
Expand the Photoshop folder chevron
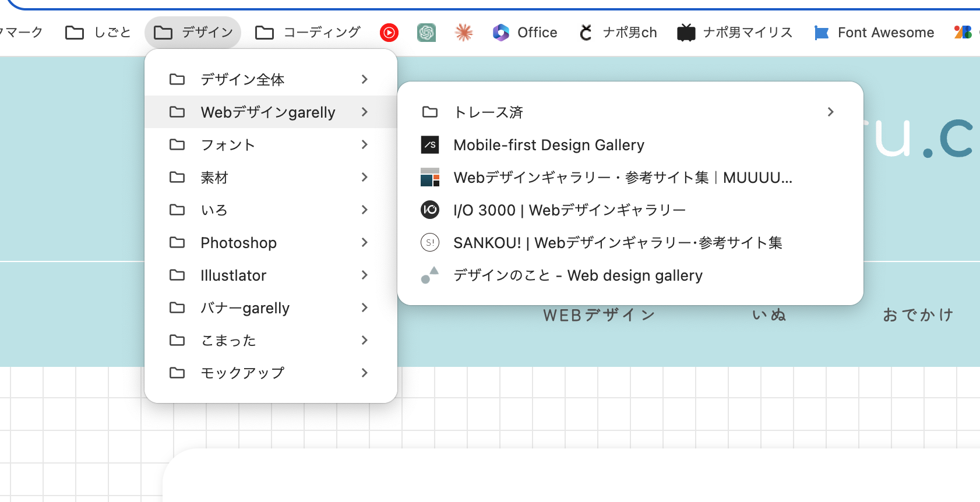click(x=365, y=242)
